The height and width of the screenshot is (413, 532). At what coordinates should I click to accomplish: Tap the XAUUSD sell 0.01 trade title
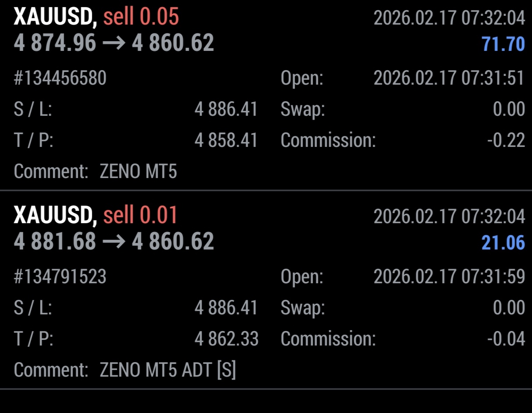click(x=96, y=215)
